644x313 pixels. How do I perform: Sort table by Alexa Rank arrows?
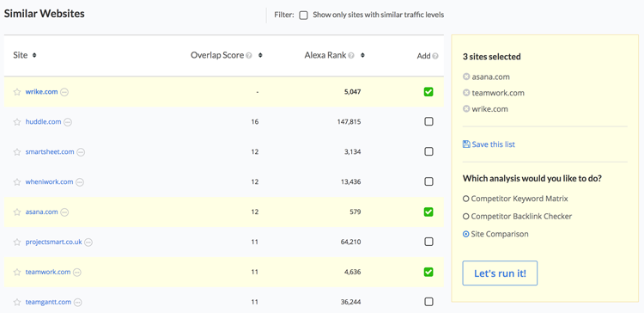click(x=362, y=56)
